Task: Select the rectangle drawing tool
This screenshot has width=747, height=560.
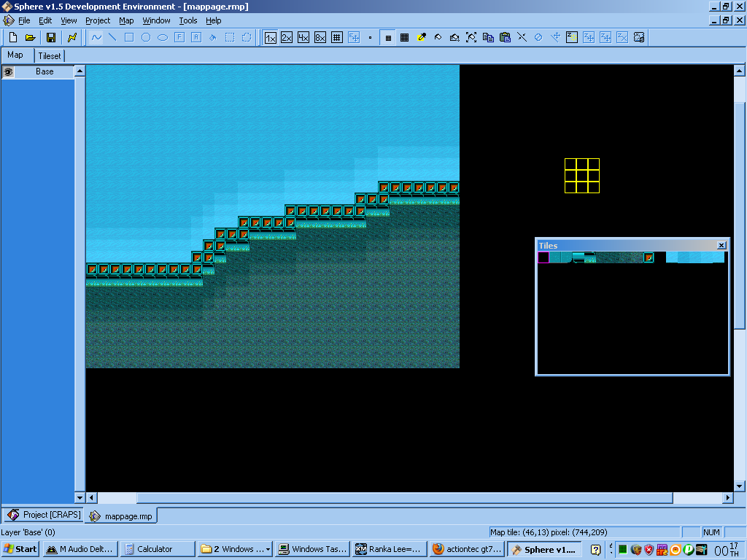Action: (x=129, y=37)
